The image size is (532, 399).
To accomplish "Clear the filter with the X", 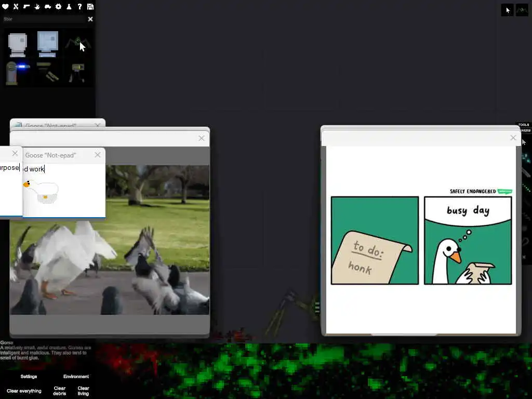I will pyautogui.click(x=90, y=19).
